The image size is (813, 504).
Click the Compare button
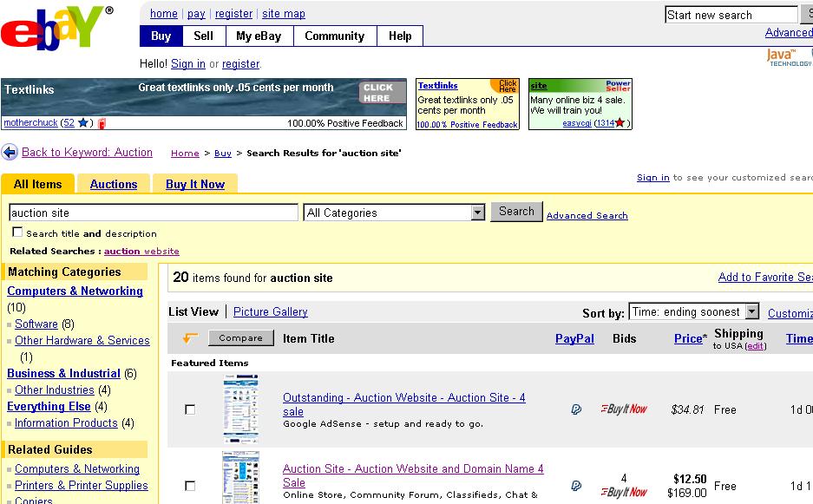(240, 338)
